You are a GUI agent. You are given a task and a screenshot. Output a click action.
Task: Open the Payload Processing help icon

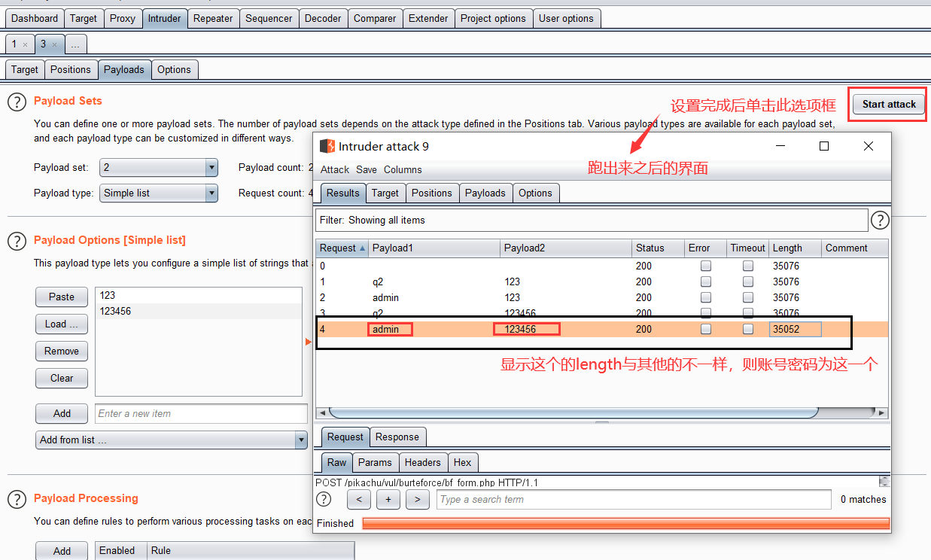17,499
